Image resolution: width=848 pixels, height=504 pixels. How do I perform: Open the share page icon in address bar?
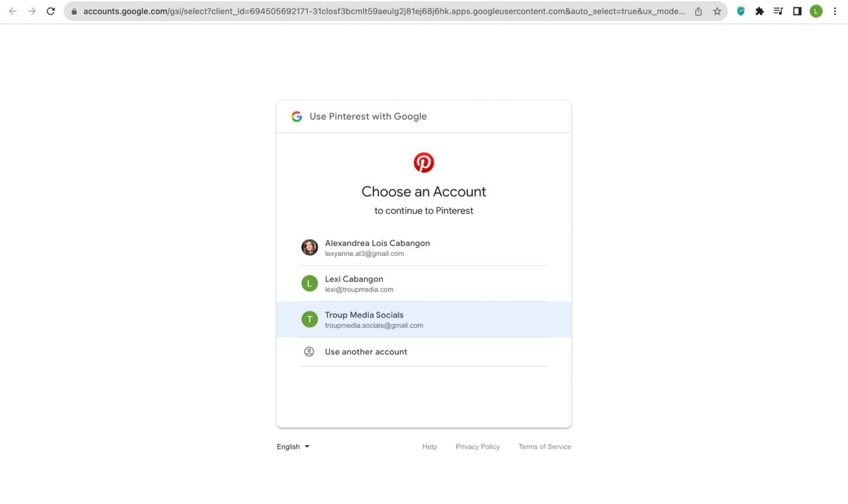tap(699, 11)
